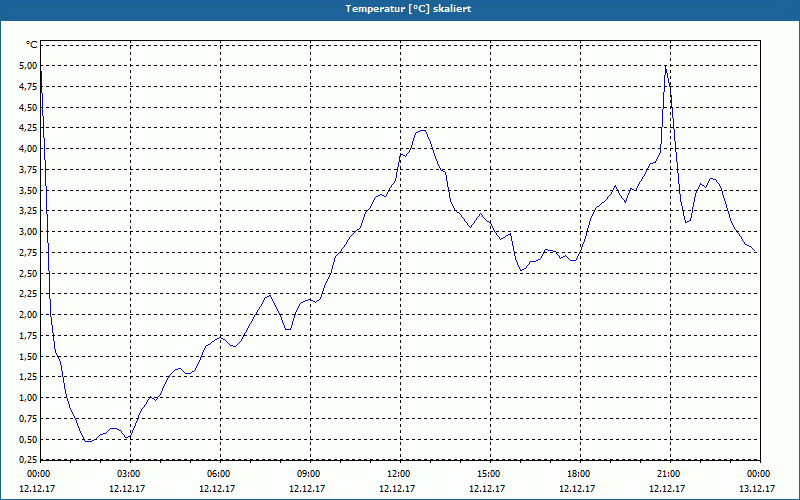Click the 4,75 y-axis label
800x500 pixels.
(x=28, y=87)
